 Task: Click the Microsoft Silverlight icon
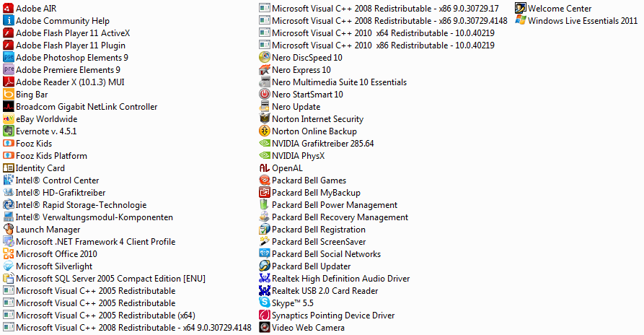click(x=8, y=266)
